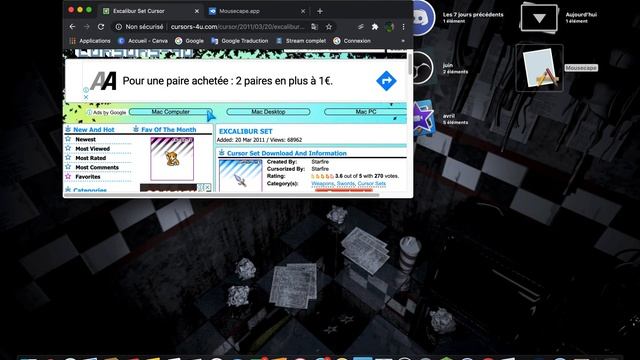
Task: Click the Mac PC ad link
Action: click(x=365, y=111)
